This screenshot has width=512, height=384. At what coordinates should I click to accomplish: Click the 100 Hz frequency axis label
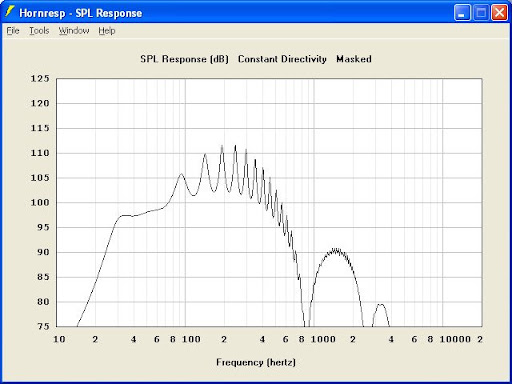tap(191, 339)
